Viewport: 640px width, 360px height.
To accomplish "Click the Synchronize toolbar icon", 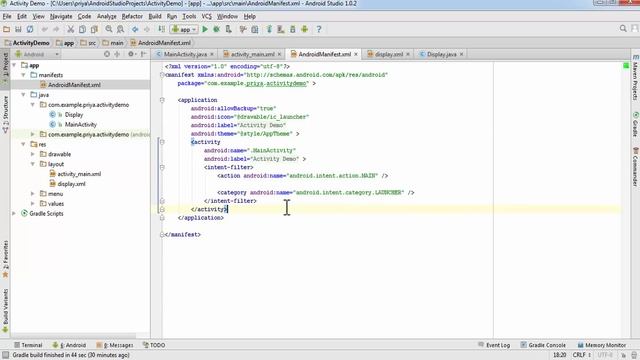I will click(x=30, y=29).
